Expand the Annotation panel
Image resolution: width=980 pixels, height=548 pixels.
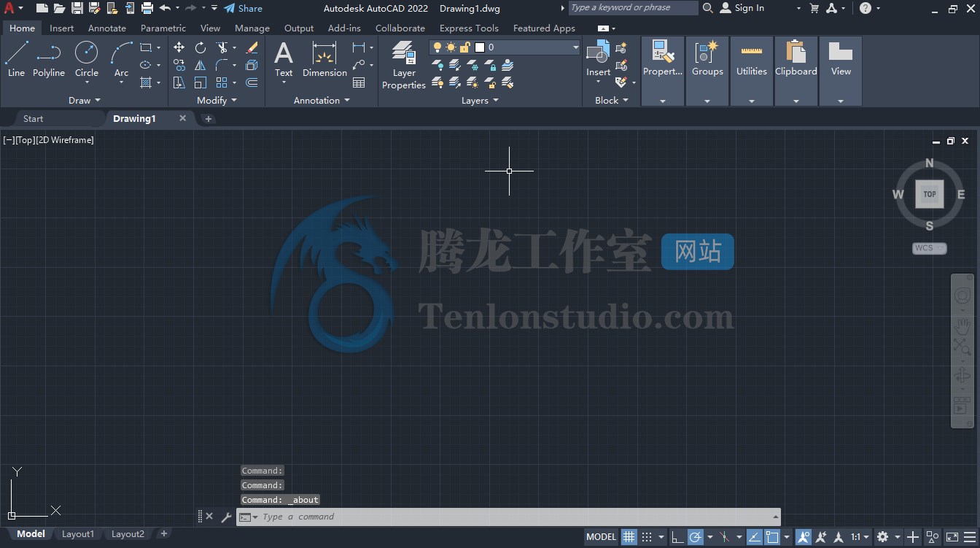[322, 100]
